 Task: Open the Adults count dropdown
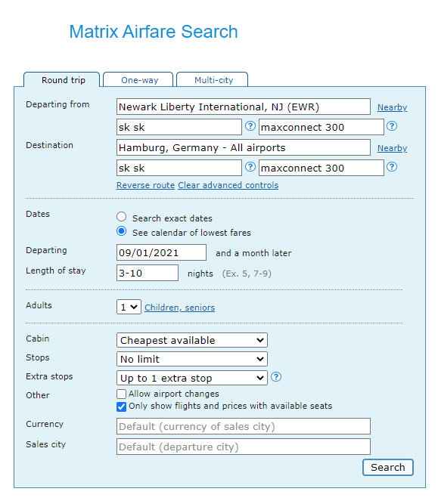click(x=129, y=307)
